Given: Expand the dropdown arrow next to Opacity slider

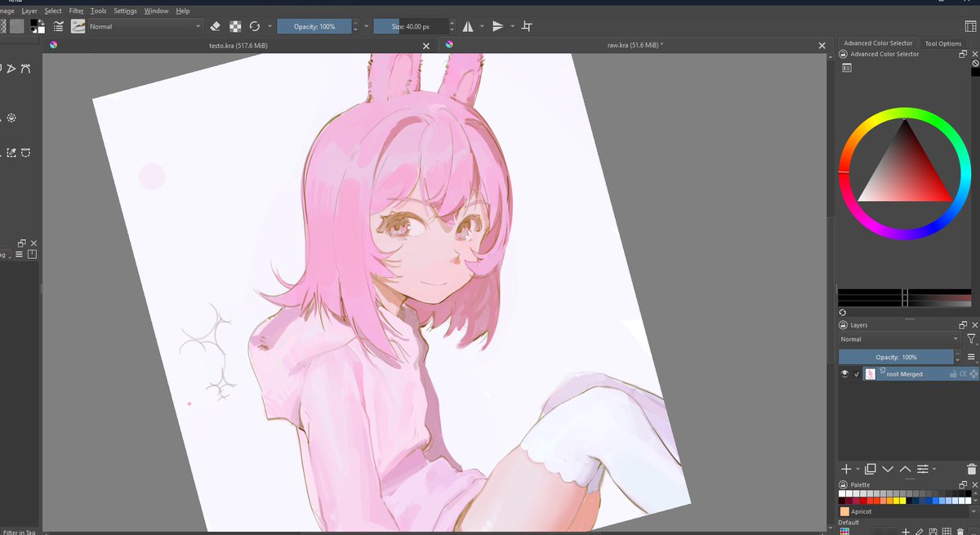Looking at the screenshot, I should point(366,26).
